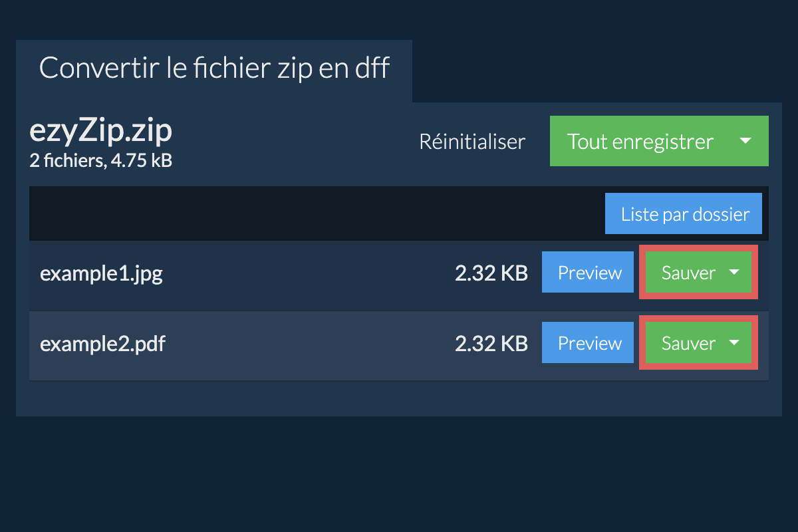Preview the example2.pdf file
The image size is (798, 532).
tap(588, 343)
